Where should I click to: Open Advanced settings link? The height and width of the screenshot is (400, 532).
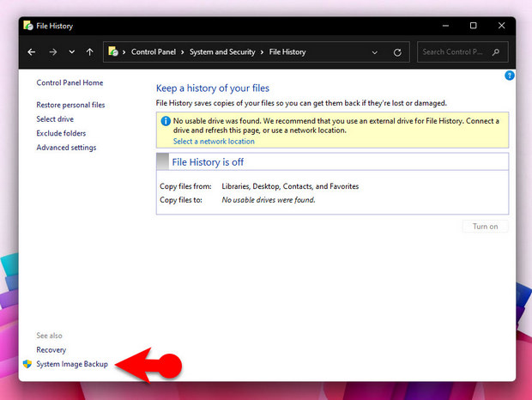point(66,148)
